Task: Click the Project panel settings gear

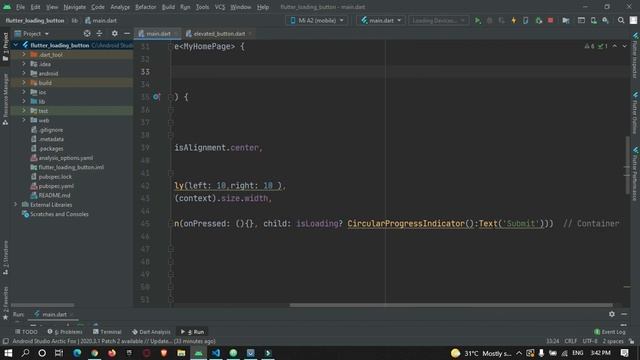Action: coord(115,33)
